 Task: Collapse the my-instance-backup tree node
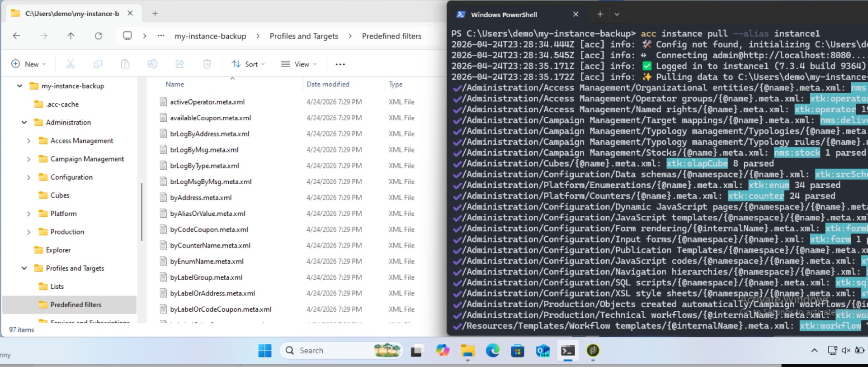coord(19,86)
